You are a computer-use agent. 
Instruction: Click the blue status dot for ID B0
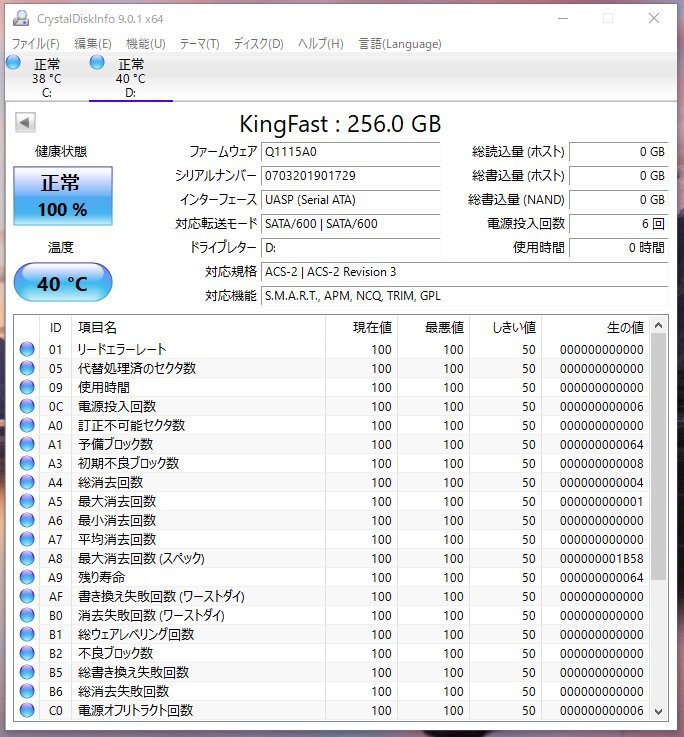27,615
